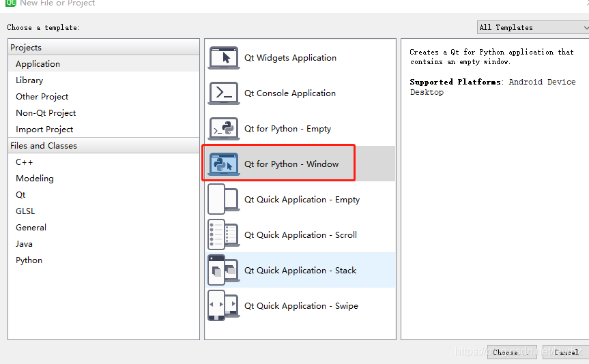The width and height of the screenshot is (589, 364).
Task: Choose the Qt for Python - Window label
Action: 291,164
